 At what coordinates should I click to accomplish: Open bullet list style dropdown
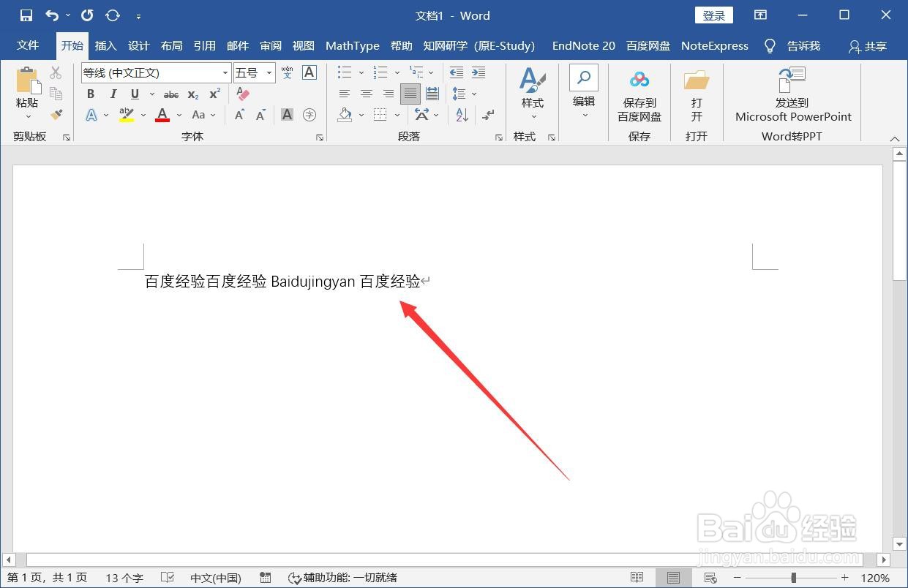[x=361, y=72]
